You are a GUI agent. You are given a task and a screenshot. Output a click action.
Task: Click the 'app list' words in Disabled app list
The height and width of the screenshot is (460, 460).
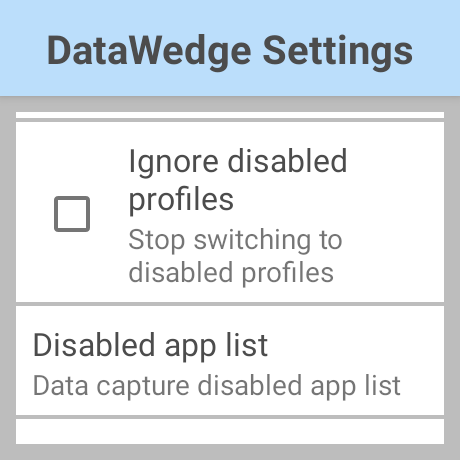coord(216,345)
